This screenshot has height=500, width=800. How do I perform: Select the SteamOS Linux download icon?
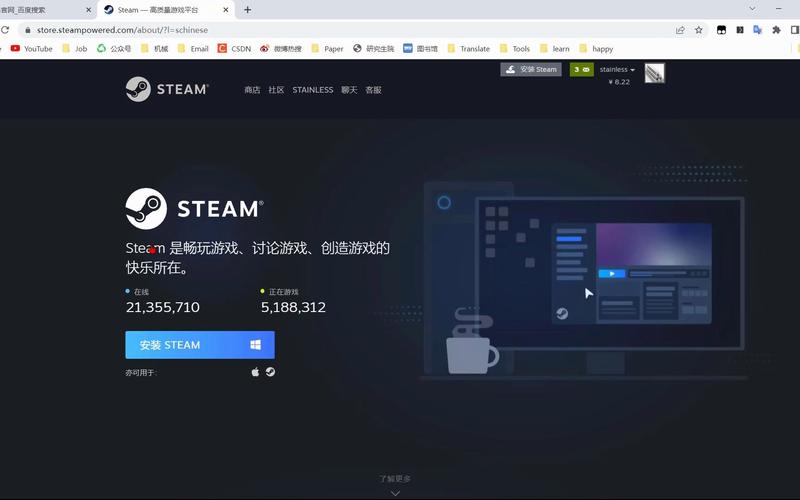point(270,372)
